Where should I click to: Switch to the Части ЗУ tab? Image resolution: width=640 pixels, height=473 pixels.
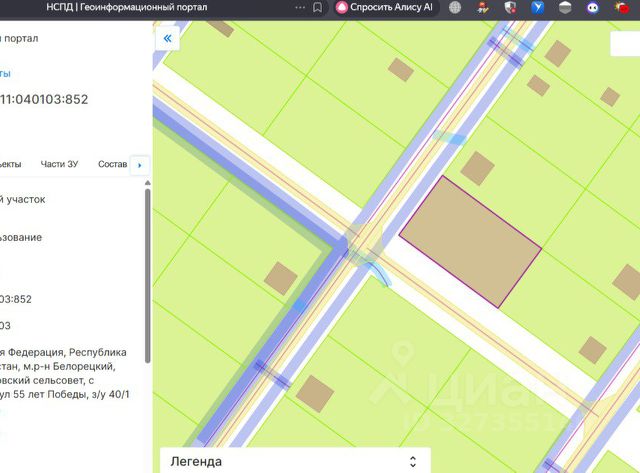[59, 164]
